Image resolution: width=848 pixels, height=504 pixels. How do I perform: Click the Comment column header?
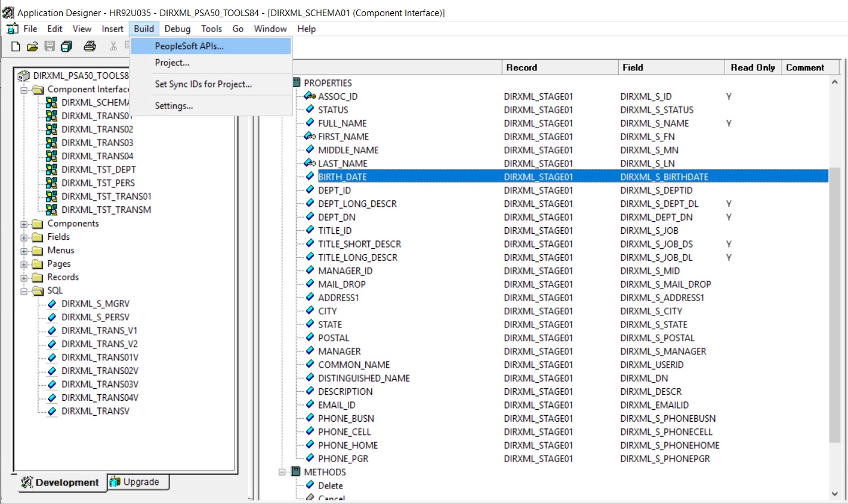click(810, 67)
